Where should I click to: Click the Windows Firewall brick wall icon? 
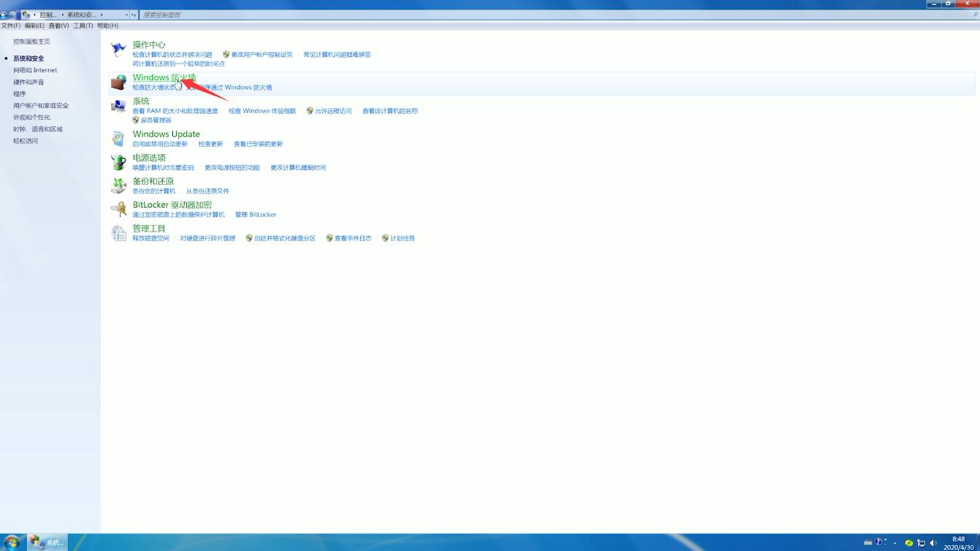[x=118, y=83]
